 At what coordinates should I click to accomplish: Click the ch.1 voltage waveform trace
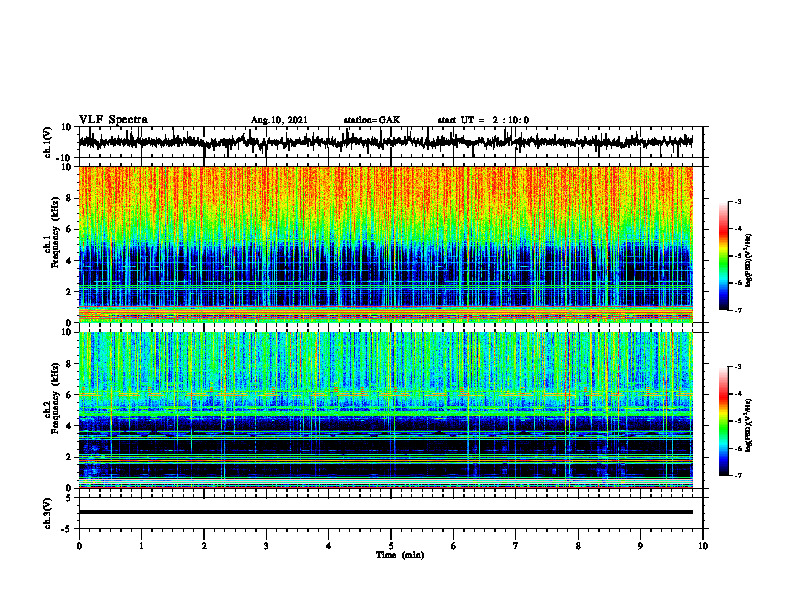click(385, 142)
